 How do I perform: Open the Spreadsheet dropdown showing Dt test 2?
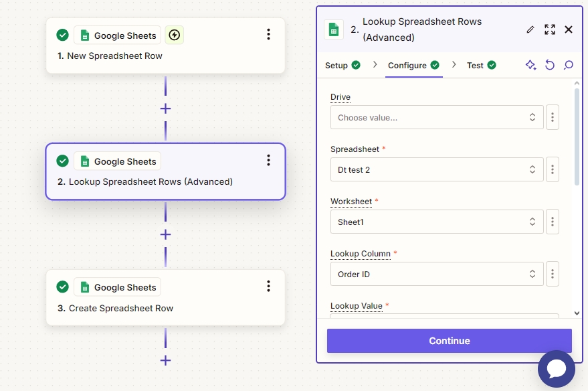tap(437, 169)
